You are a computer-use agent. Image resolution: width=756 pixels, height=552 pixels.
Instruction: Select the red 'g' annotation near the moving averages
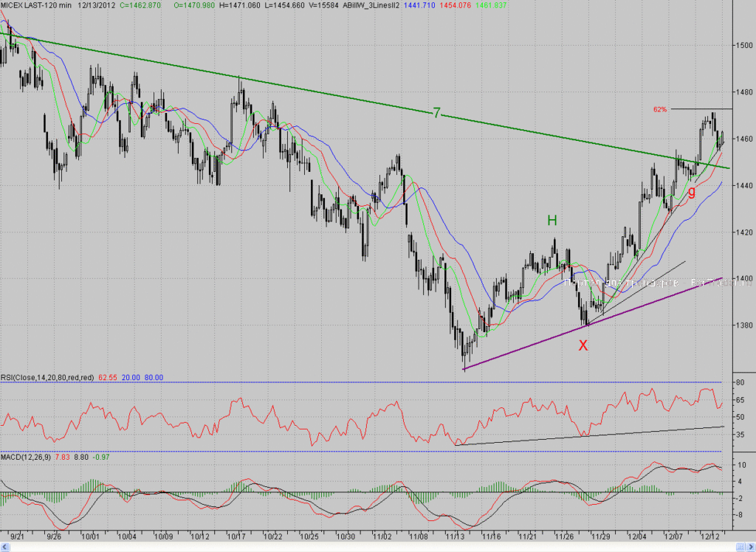point(691,191)
